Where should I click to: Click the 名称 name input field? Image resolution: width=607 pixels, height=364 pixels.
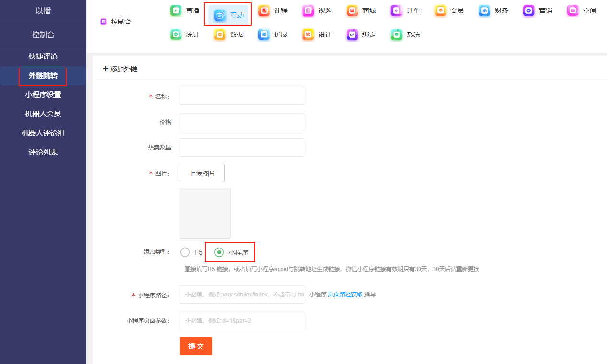tap(242, 96)
